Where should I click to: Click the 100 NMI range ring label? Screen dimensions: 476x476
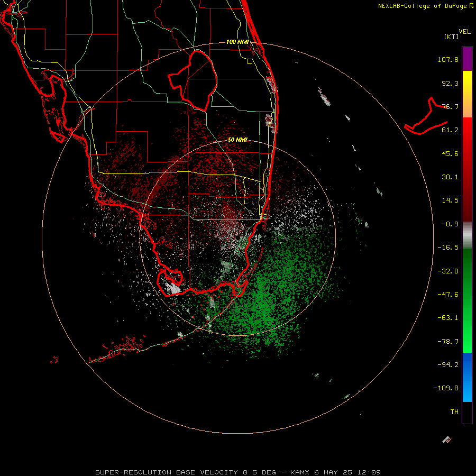[237, 42]
